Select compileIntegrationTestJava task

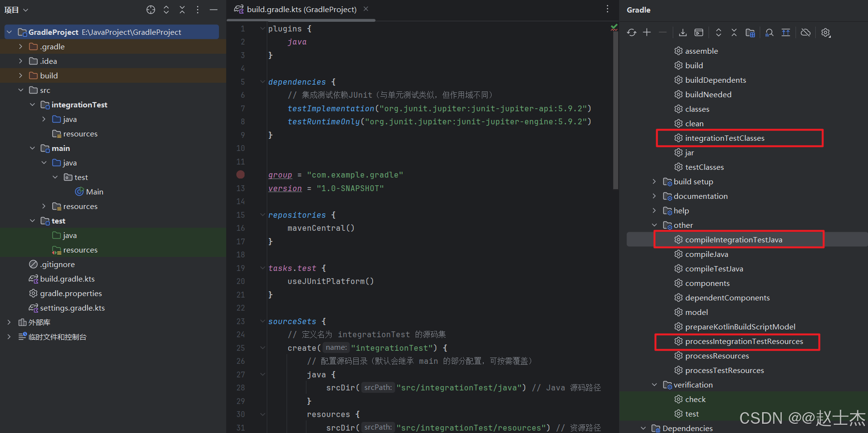(728, 239)
